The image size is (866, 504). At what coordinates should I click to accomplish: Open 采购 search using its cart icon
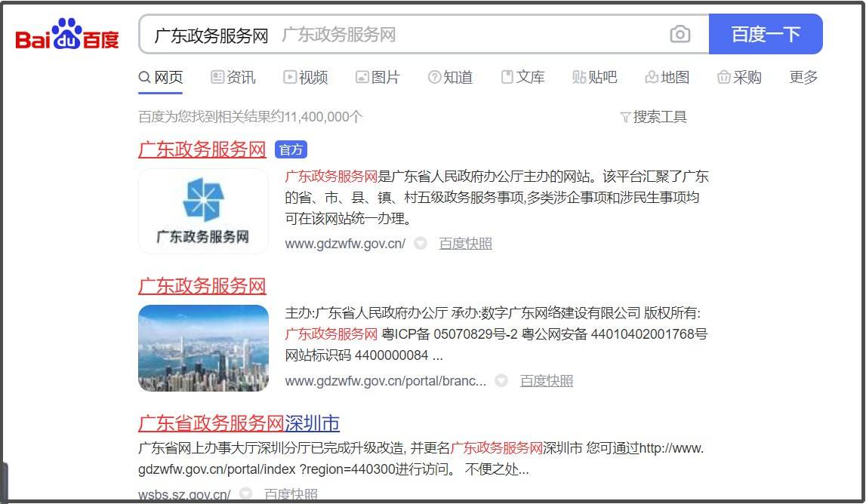point(724,76)
